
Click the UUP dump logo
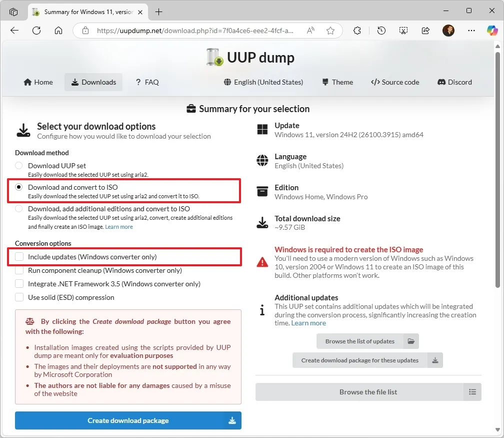click(213, 57)
